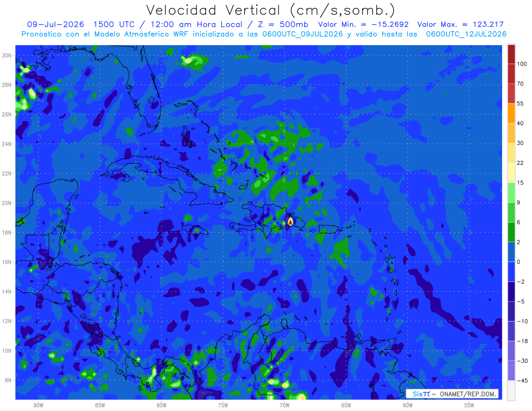Click the '9' value on the color scale
This screenshot has width=532, height=411.
pos(519,202)
